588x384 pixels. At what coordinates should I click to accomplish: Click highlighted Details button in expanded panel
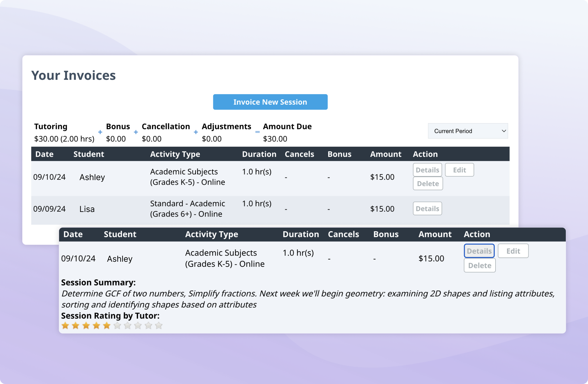tap(479, 251)
